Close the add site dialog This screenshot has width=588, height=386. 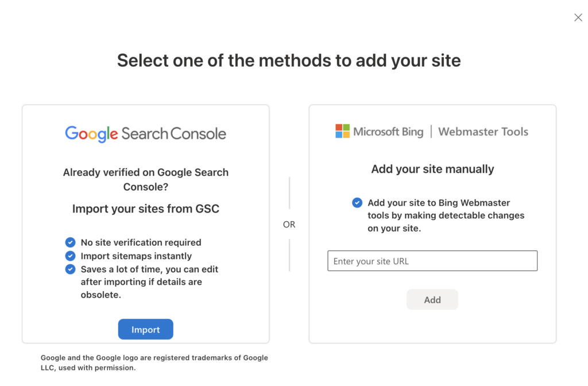pos(578,18)
